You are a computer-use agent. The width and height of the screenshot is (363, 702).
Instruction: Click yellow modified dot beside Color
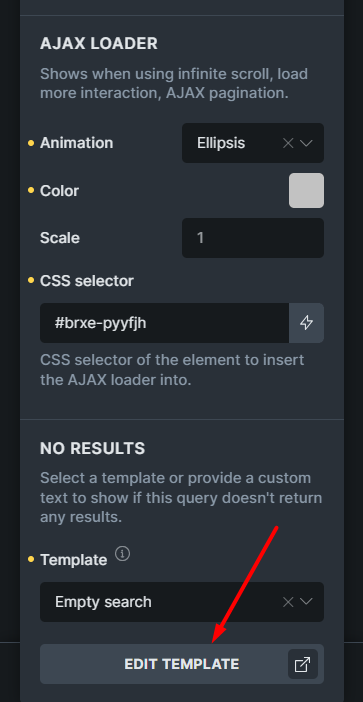[x=31, y=190]
